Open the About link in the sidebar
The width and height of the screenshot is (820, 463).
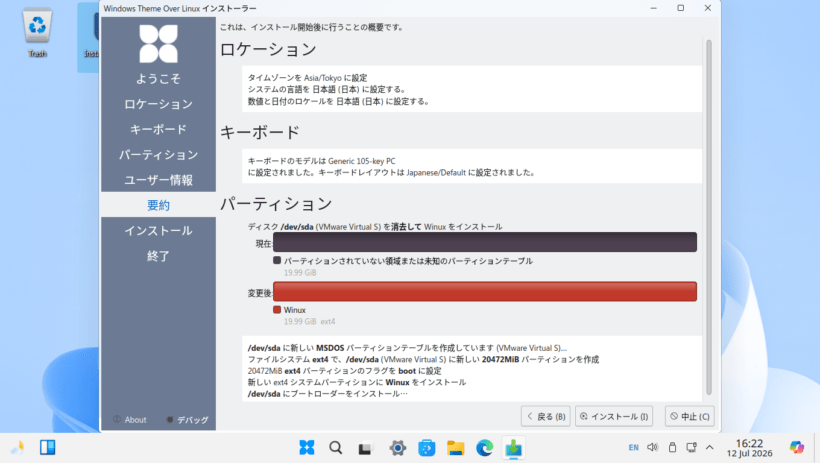(x=130, y=420)
